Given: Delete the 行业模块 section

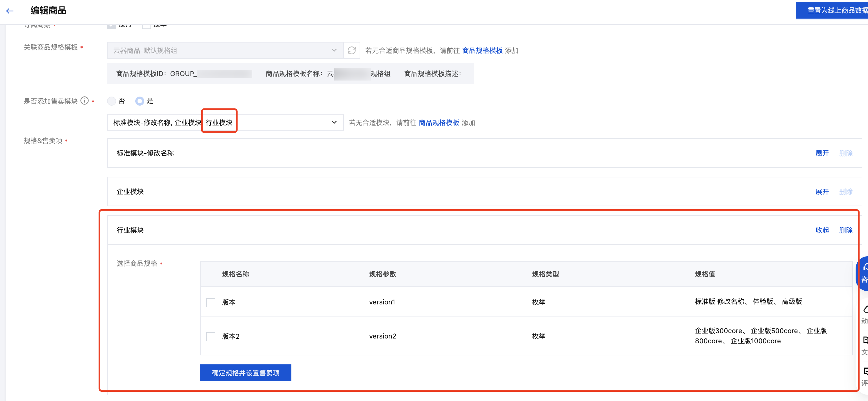Looking at the screenshot, I should 845,230.
